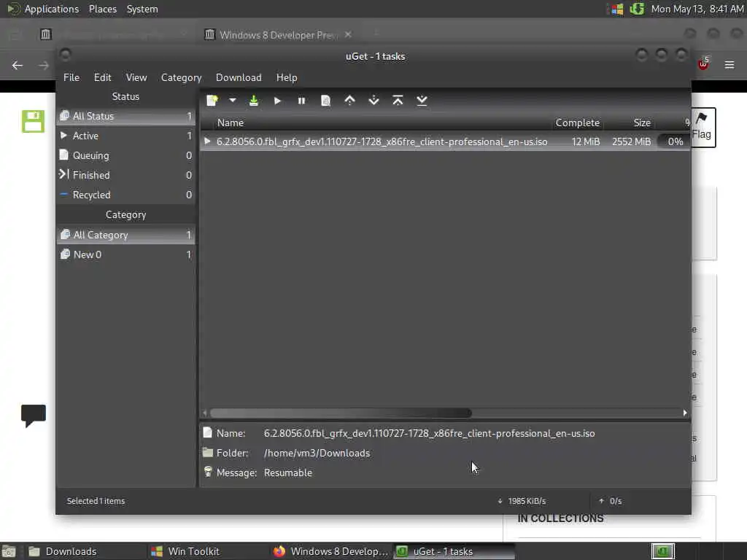
Task: Open the System menu in top panel
Action: click(x=142, y=9)
